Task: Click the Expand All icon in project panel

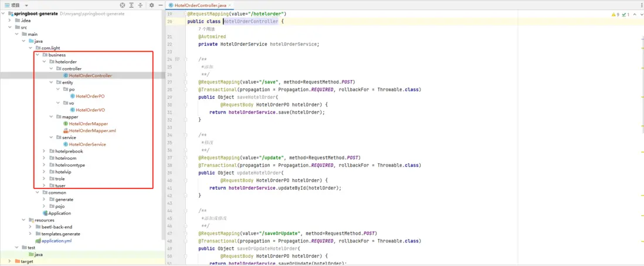Action: click(131, 5)
